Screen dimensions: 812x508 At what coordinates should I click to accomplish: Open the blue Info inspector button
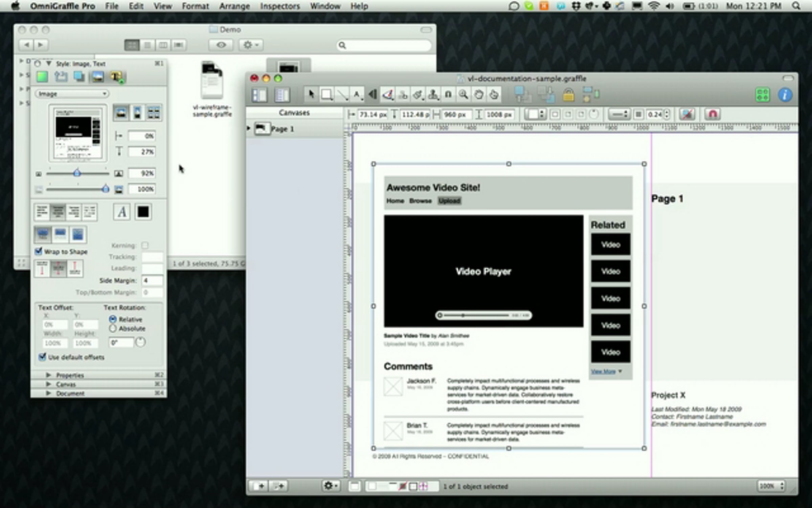[x=785, y=95]
